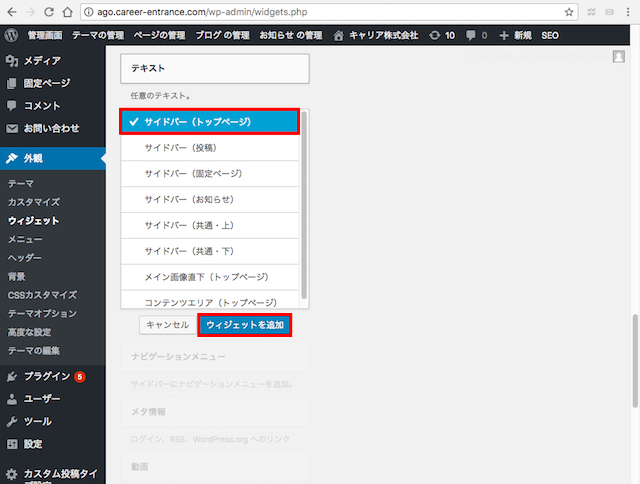640x484 pixels.
Task: Expand the メタ情報 widget
Action: click(215, 412)
